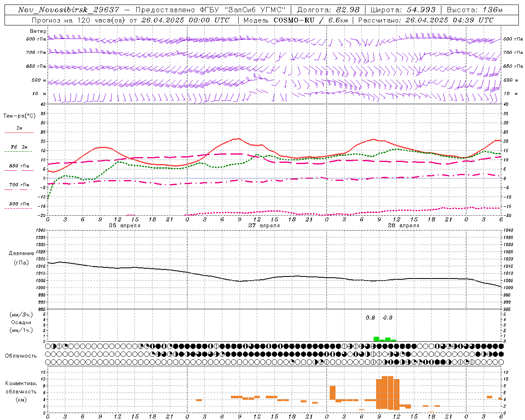Click the (км) convective cloud unit label
The width and height of the screenshot is (525, 420).
(x=21, y=399)
